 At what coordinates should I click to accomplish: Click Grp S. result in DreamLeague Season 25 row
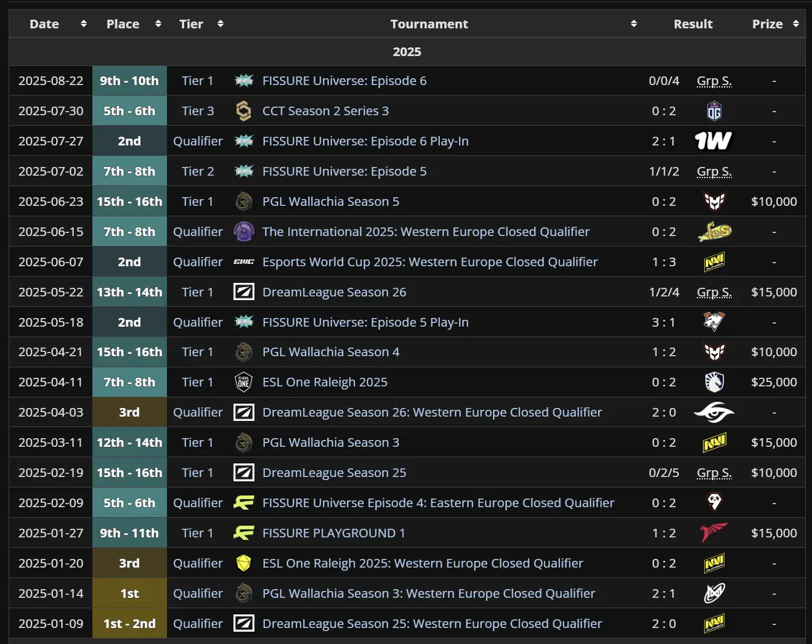coord(714,473)
